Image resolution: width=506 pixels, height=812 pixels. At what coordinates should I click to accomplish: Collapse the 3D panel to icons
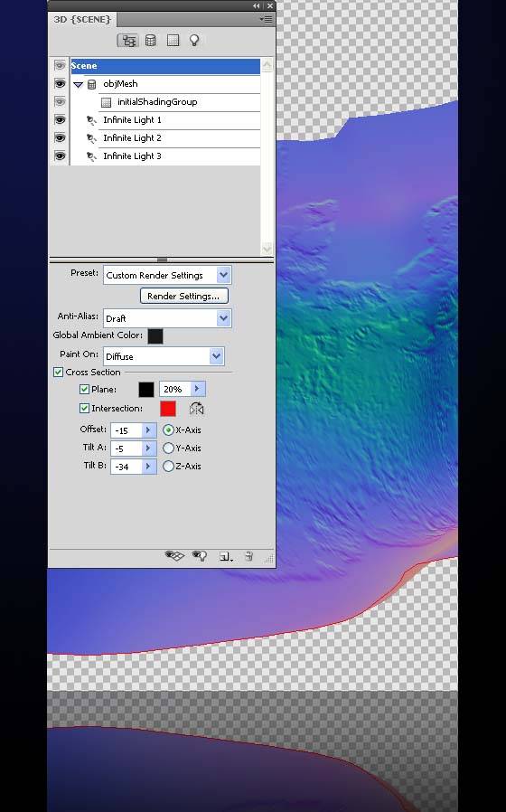point(257,5)
